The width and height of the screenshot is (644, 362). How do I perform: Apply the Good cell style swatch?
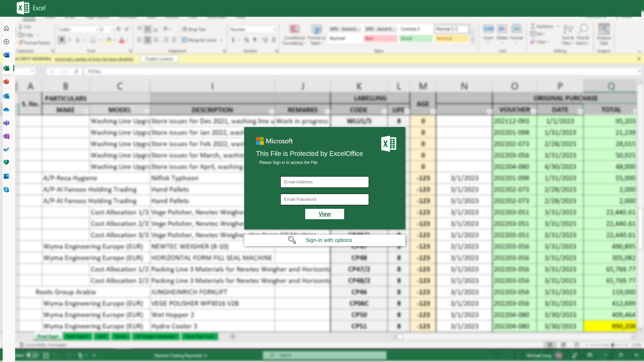(416, 39)
